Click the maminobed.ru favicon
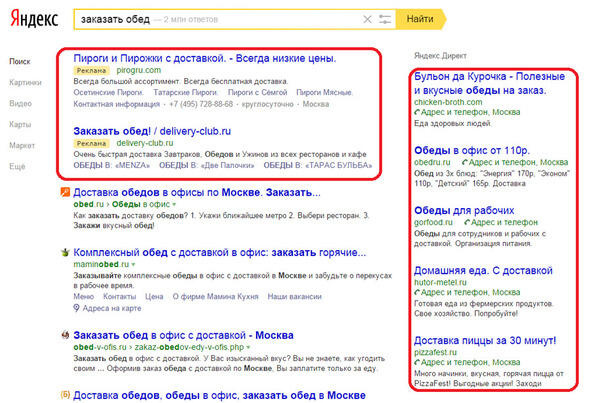 [65, 252]
